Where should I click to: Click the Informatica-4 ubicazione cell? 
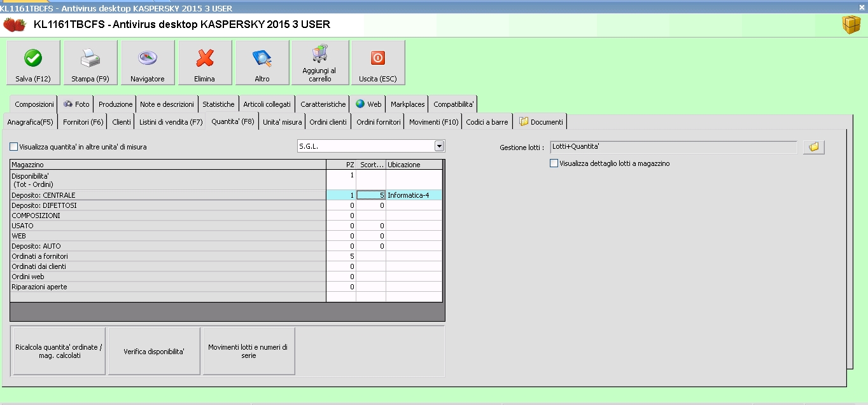(x=414, y=195)
